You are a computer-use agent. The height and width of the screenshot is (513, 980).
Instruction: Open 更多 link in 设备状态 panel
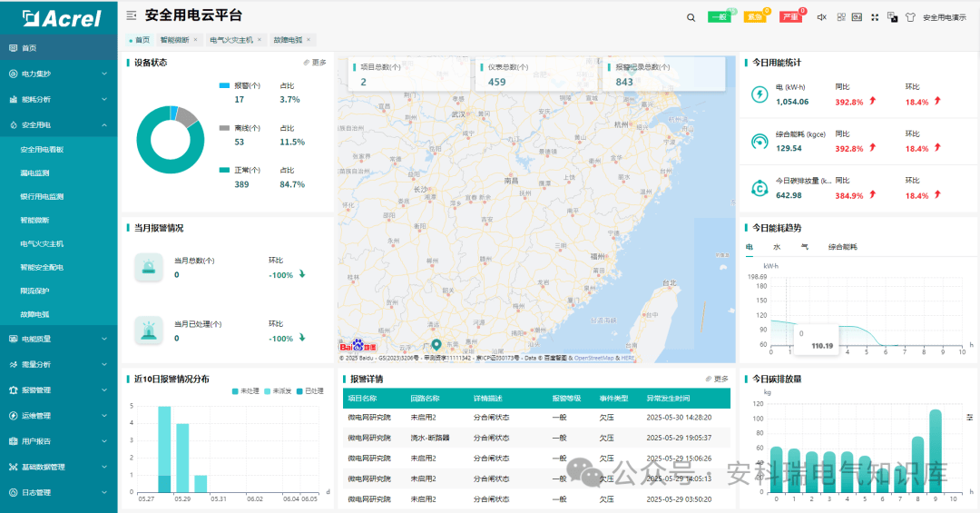coord(315,63)
